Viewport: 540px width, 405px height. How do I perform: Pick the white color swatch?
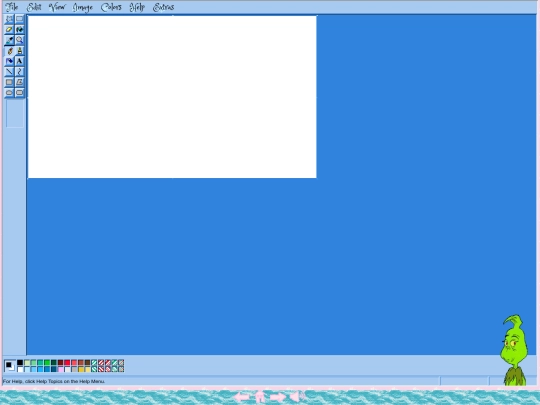pos(20,370)
